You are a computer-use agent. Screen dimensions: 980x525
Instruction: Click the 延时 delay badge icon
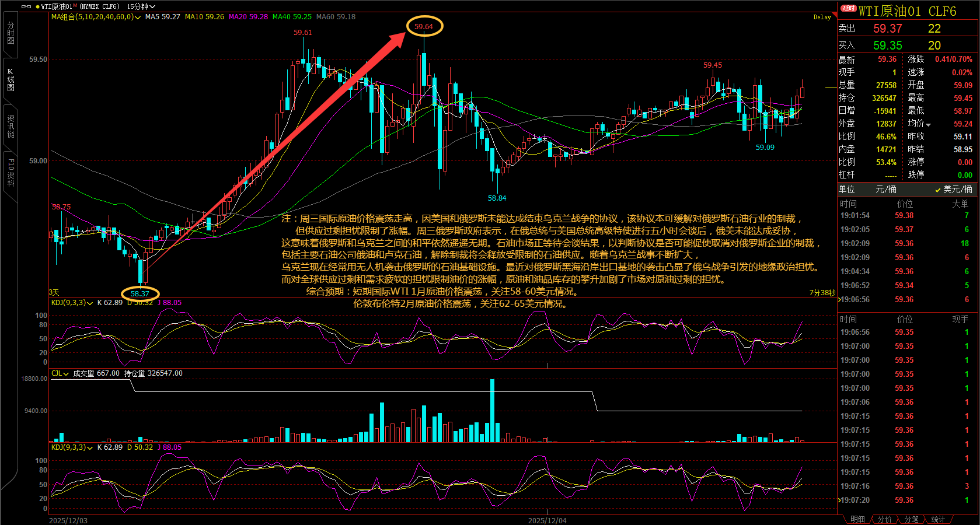click(x=848, y=8)
